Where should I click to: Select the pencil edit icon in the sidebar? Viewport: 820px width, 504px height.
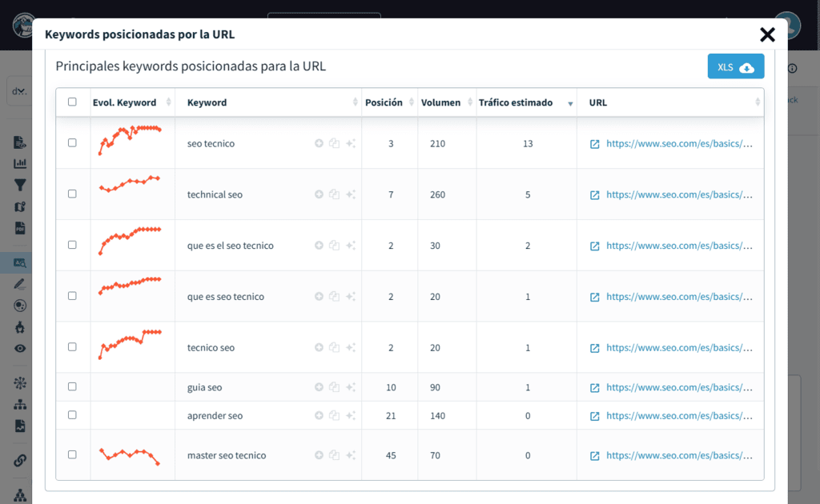[18, 282]
